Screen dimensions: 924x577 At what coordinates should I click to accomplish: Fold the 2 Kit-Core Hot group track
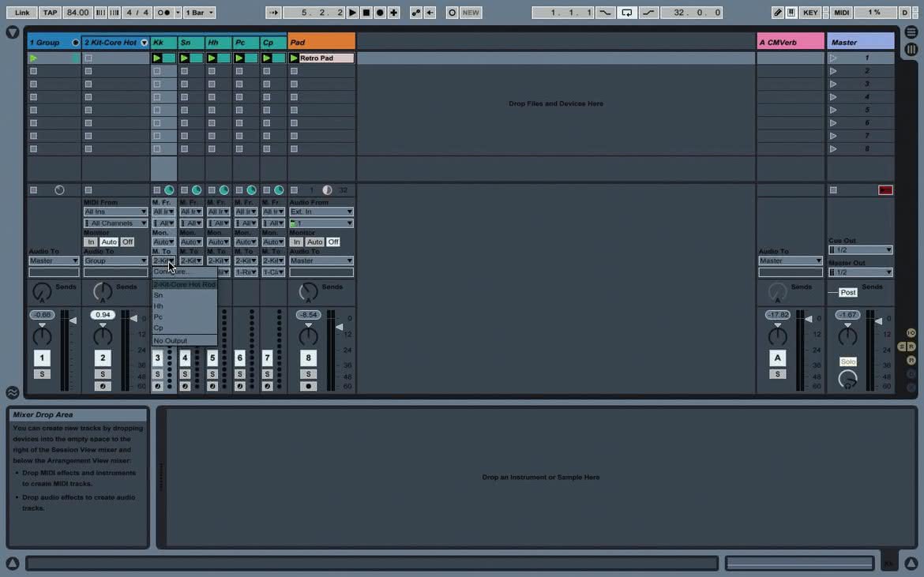(145, 43)
